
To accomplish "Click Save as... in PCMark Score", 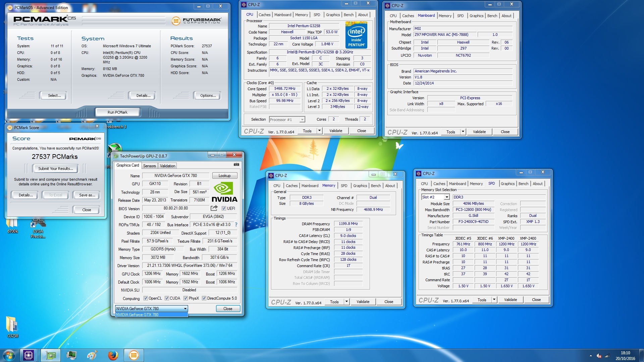I will point(87,195).
